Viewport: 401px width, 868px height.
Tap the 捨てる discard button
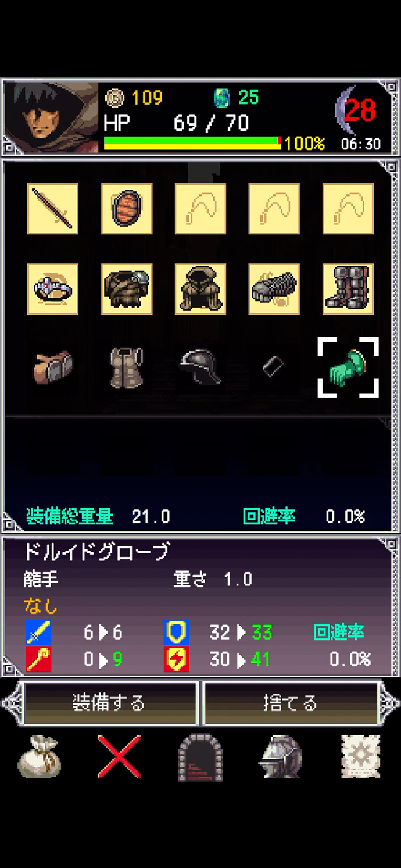click(x=291, y=703)
